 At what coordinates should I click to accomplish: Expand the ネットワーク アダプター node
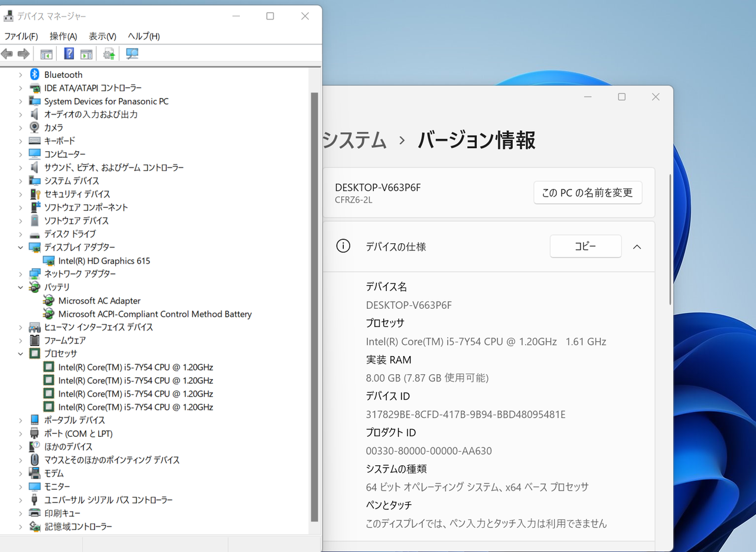coord(20,274)
